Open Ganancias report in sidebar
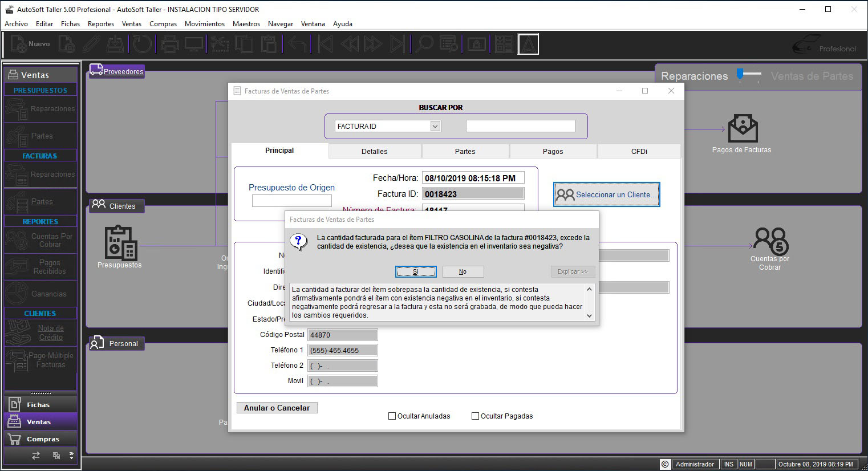This screenshot has width=868, height=471. 40,294
